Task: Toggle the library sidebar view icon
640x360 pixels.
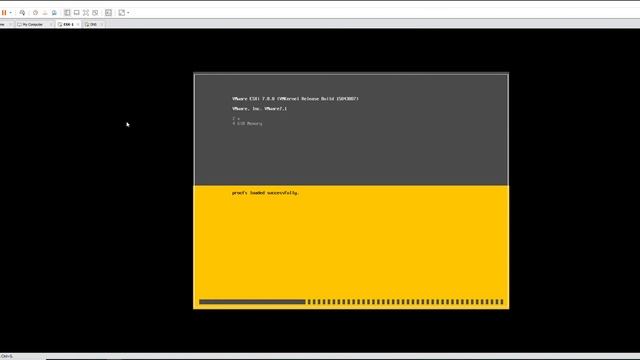Action: click(x=67, y=13)
